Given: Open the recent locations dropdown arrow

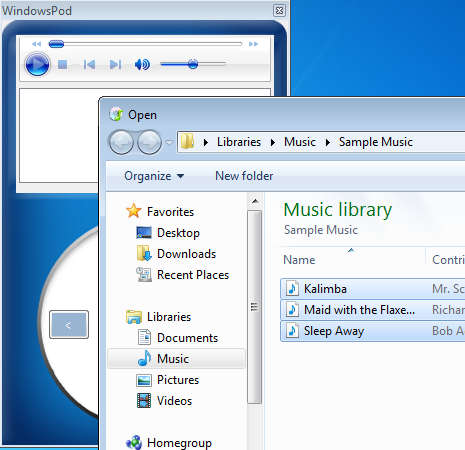Looking at the screenshot, I should [169, 142].
